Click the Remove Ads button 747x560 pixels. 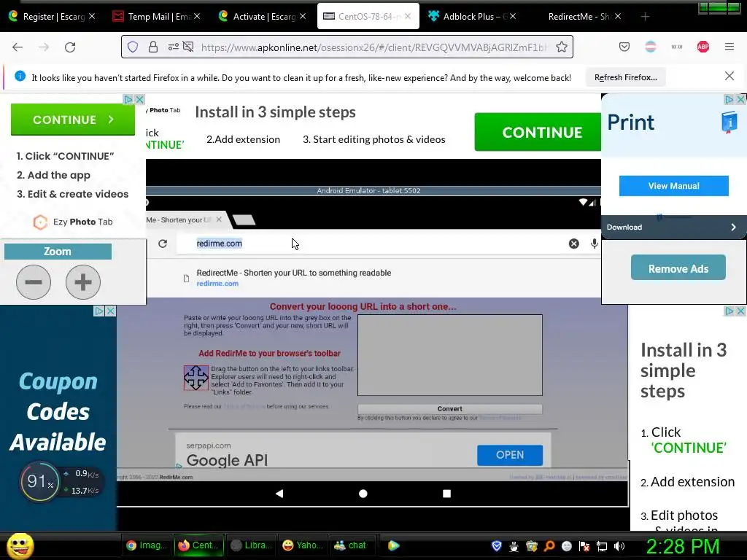(x=678, y=268)
